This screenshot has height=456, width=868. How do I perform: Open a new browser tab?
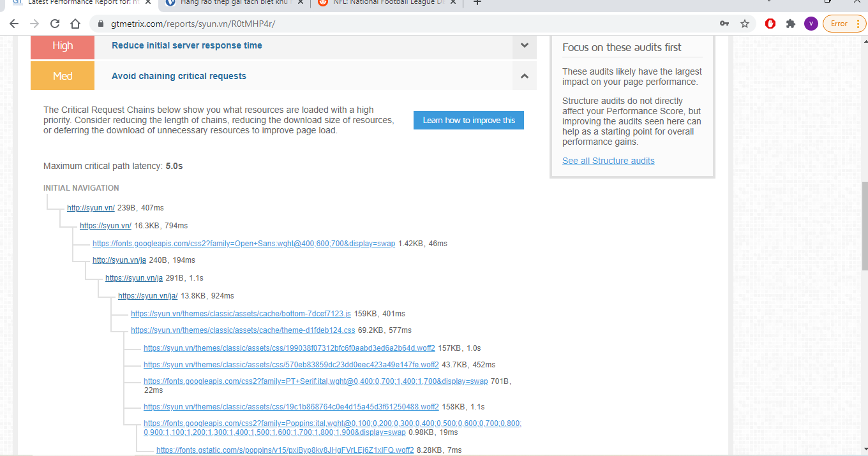[477, 3]
